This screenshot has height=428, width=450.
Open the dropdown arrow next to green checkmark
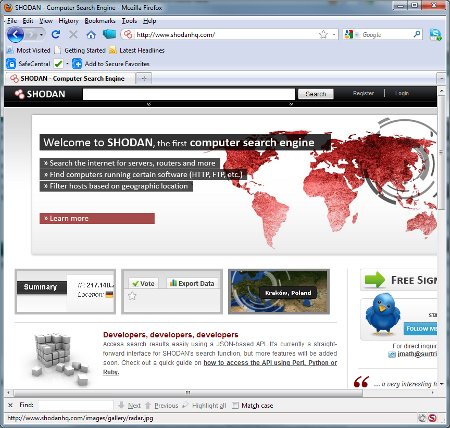point(67,64)
